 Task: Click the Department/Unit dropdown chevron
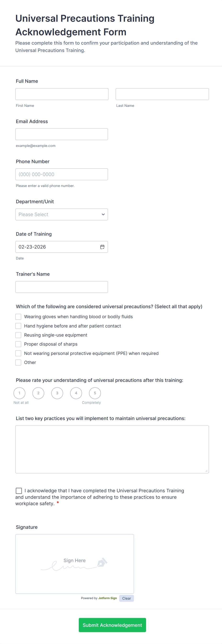click(103, 214)
